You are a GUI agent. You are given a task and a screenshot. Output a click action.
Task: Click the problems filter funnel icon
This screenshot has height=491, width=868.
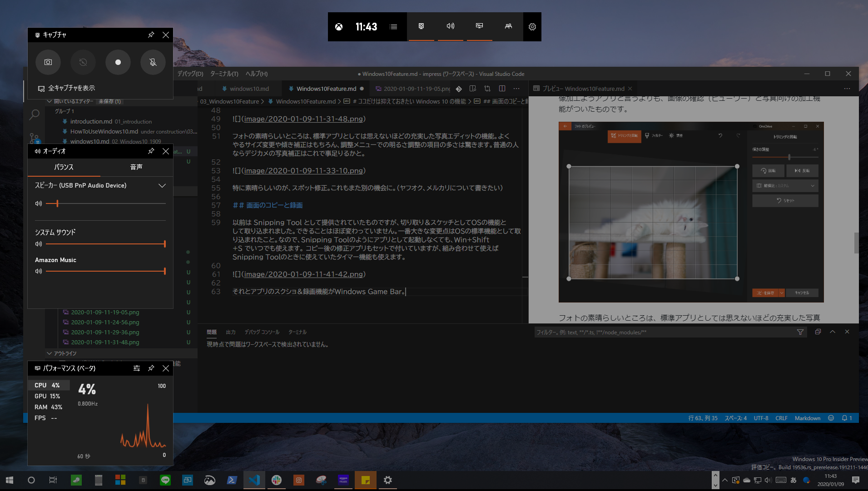pyautogui.click(x=800, y=332)
